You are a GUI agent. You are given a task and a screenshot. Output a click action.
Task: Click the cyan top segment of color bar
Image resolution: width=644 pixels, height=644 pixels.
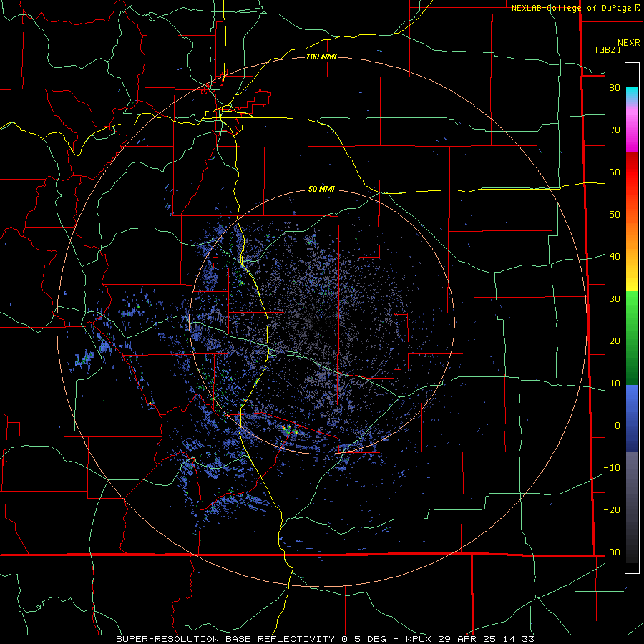pos(632,94)
